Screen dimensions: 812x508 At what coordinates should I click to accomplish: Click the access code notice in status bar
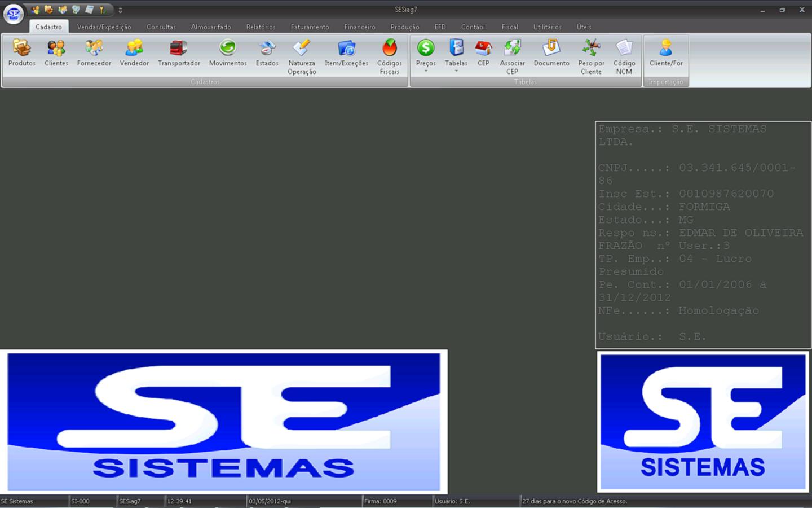point(574,501)
